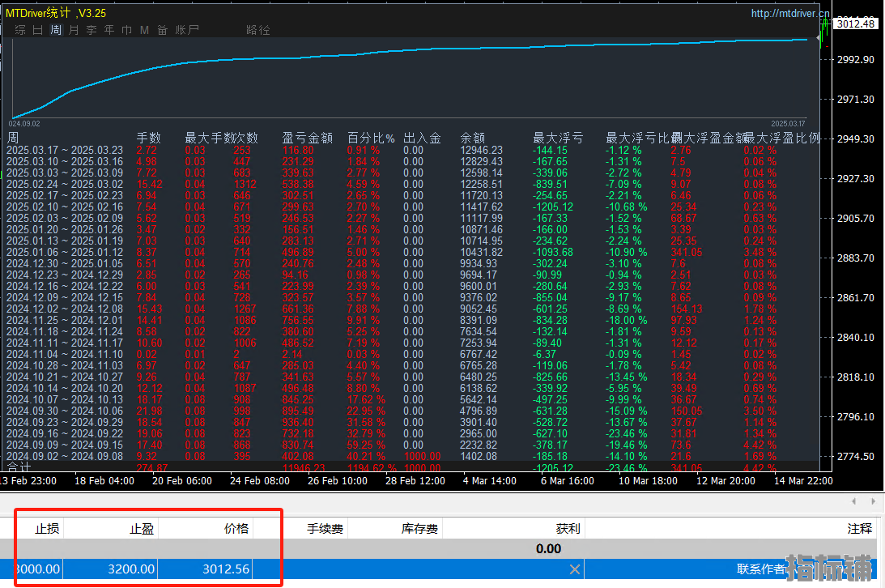Click the right scroll arrow above the order table
The width and height of the screenshot is (885, 588).
pos(872,502)
